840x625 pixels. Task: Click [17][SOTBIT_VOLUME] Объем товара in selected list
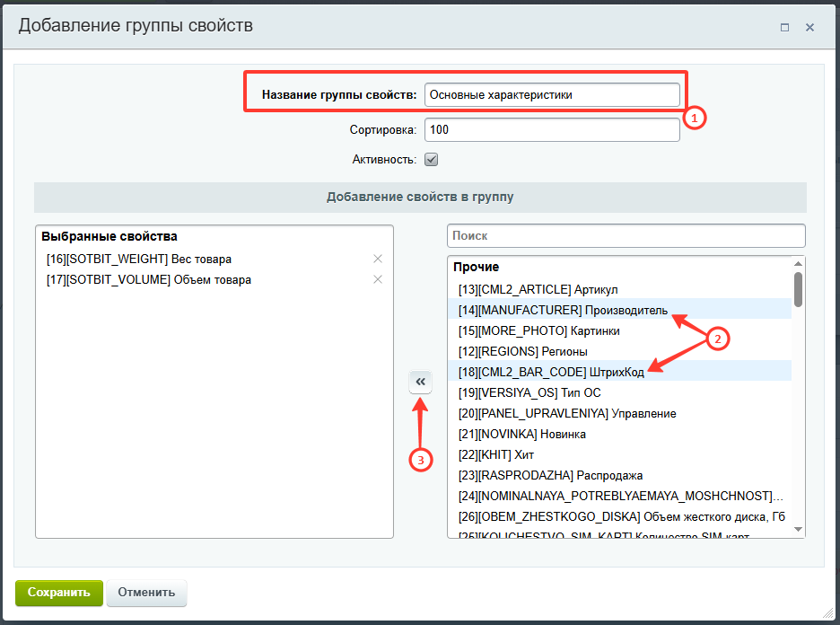tap(148, 280)
